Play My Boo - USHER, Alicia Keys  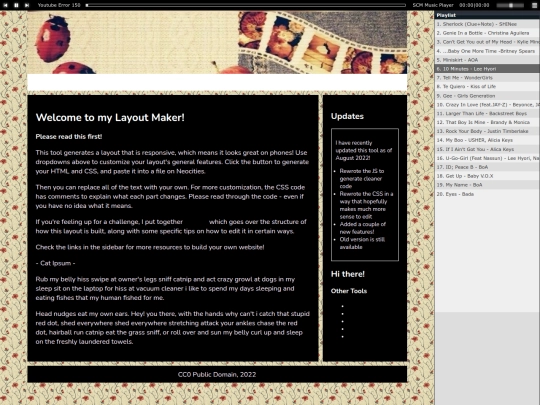(487, 140)
